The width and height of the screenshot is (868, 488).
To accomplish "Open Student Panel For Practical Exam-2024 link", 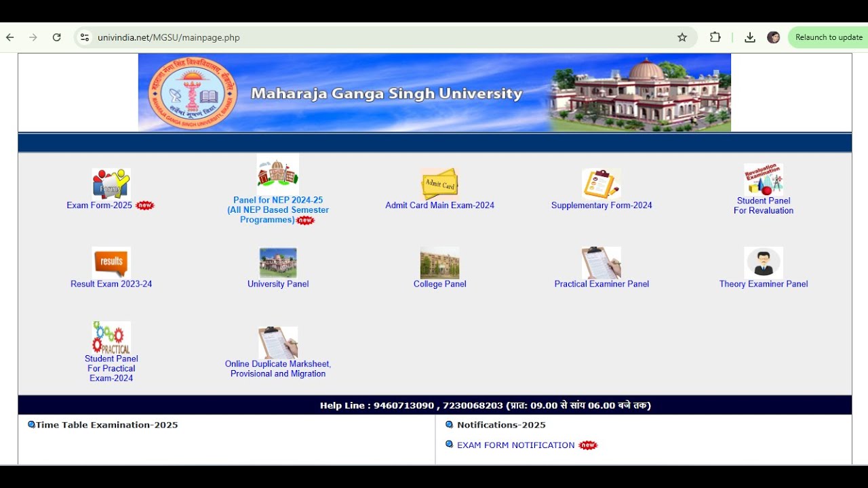I will click(111, 369).
